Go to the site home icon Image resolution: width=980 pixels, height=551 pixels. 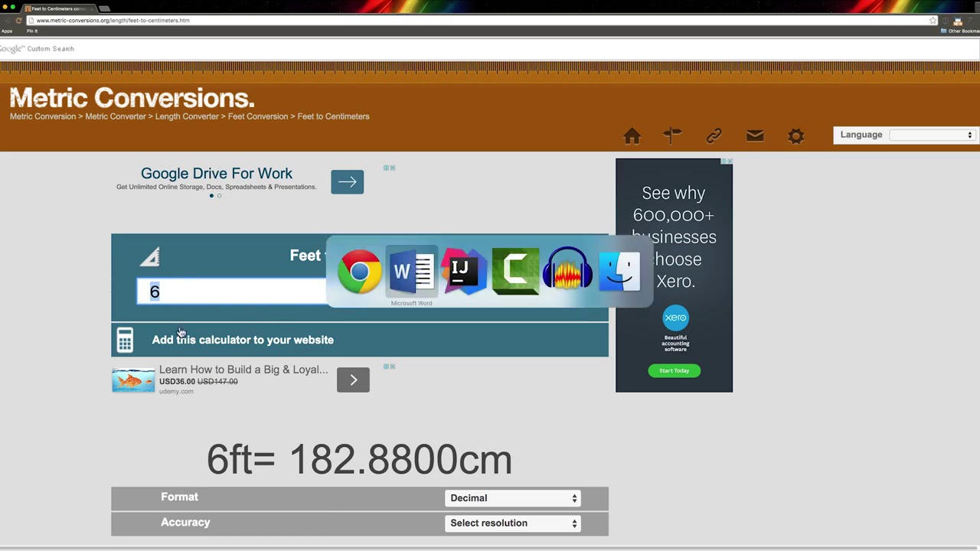632,136
